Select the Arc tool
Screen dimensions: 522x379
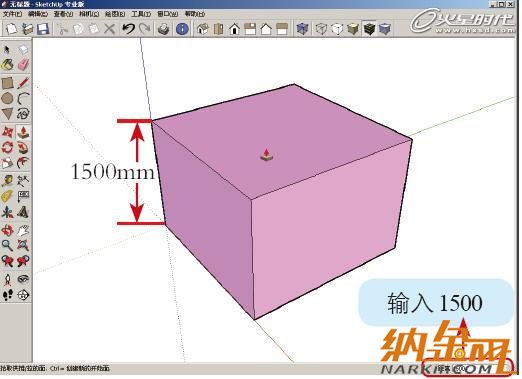[x=23, y=99]
